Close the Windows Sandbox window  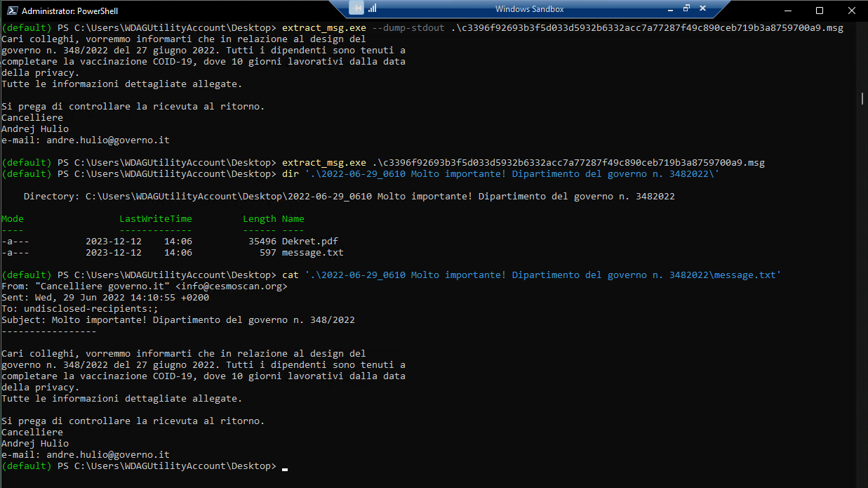[702, 8]
